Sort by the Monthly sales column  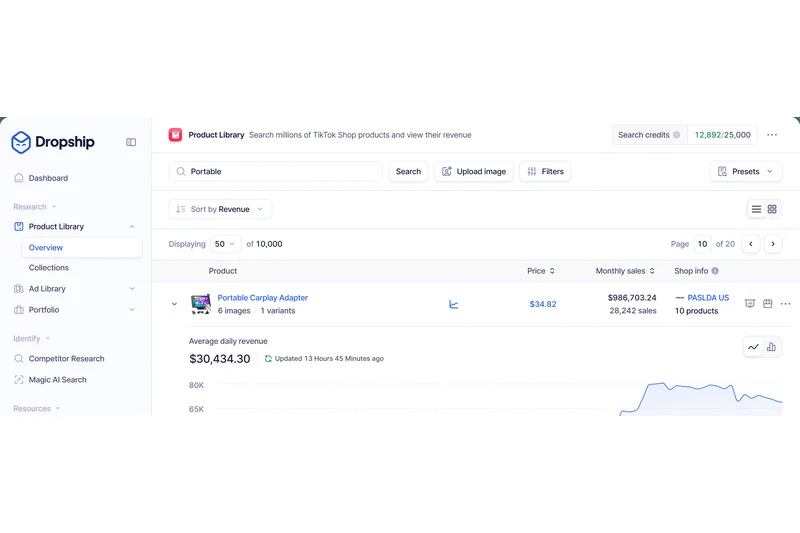625,271
